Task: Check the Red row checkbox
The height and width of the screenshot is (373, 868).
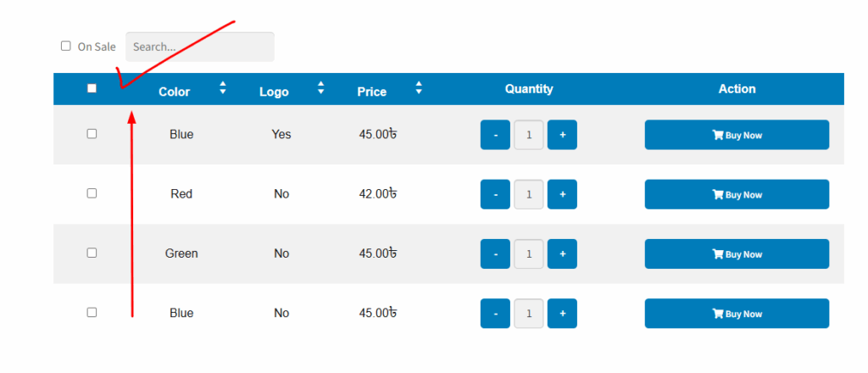Action: coord(92,193)
